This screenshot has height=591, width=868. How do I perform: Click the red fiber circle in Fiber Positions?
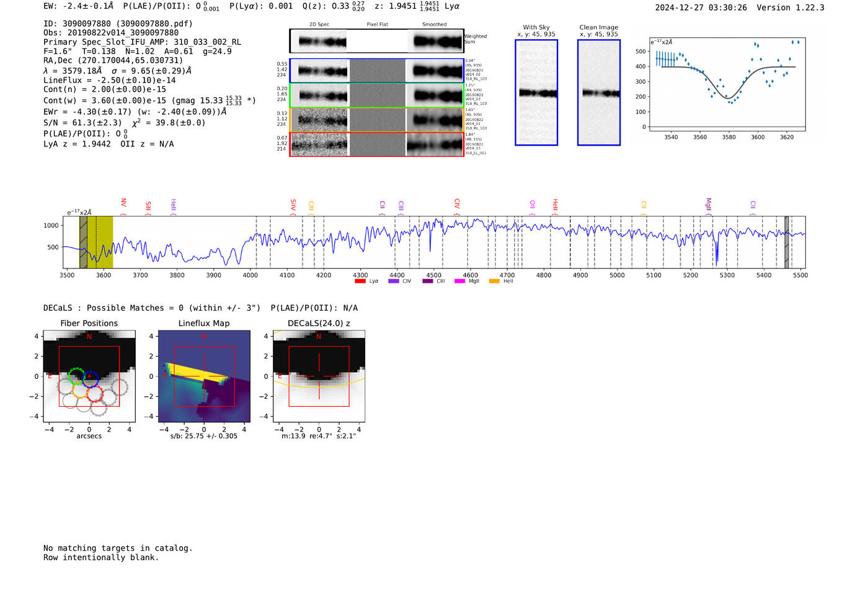[95, 393]
